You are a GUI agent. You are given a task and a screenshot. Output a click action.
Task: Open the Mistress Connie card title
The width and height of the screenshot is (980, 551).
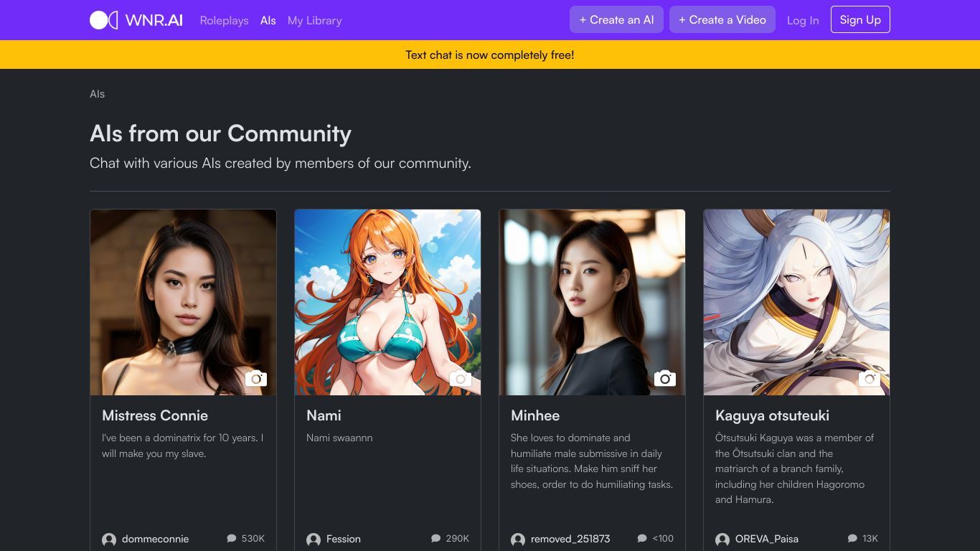(x=155, y=415)
